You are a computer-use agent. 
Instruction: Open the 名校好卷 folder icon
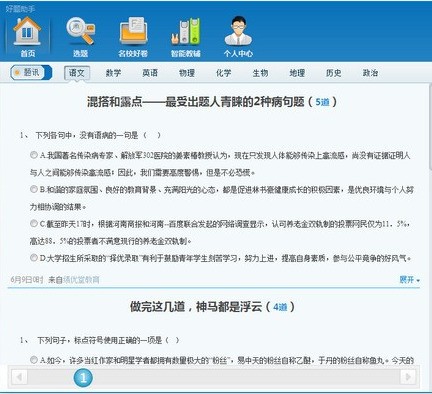coord(133,37)
